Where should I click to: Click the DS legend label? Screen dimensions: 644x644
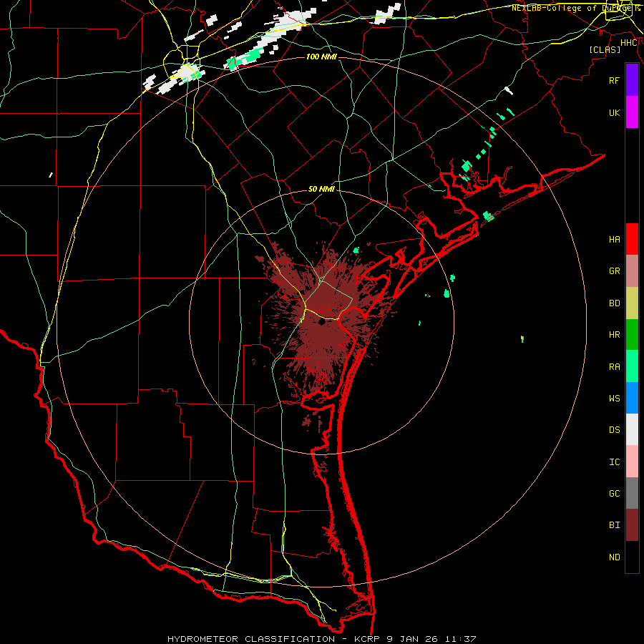[x=614, y=429]
